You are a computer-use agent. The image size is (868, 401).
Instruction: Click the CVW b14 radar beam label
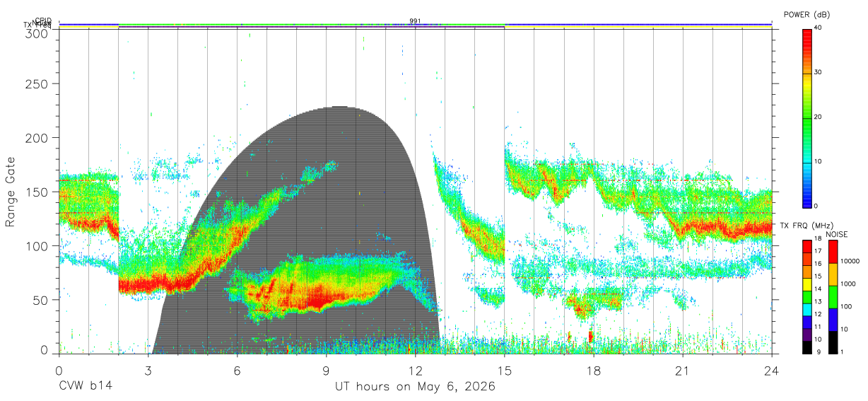pyautogui.click(x=86, y=387)
